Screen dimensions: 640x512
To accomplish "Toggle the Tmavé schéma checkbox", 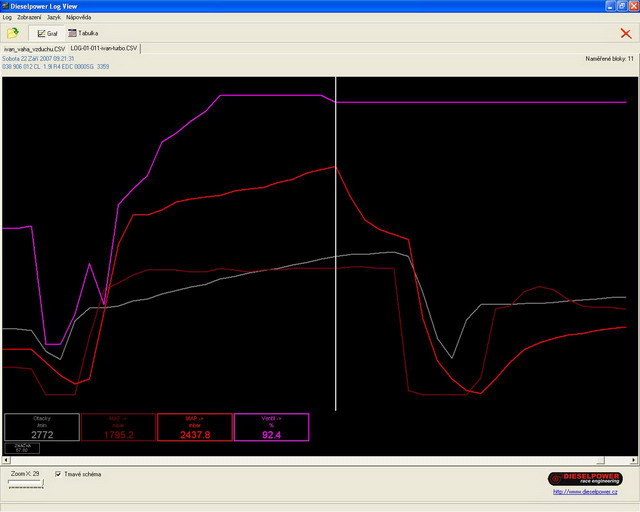I will 58,474.
